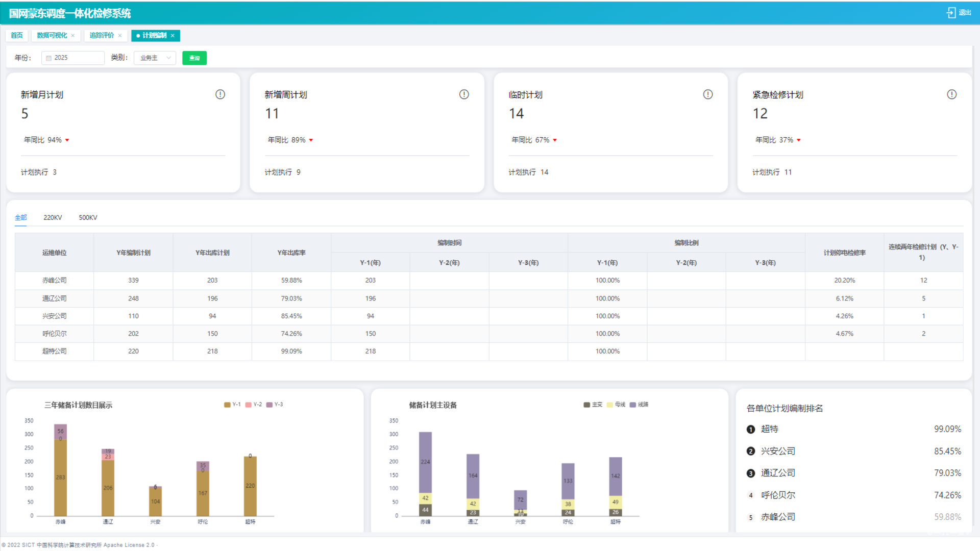The height and width of the screenshot is (551, 980).
Task: Toggle 线路 legend color swatch
Action: pos(633,405)
